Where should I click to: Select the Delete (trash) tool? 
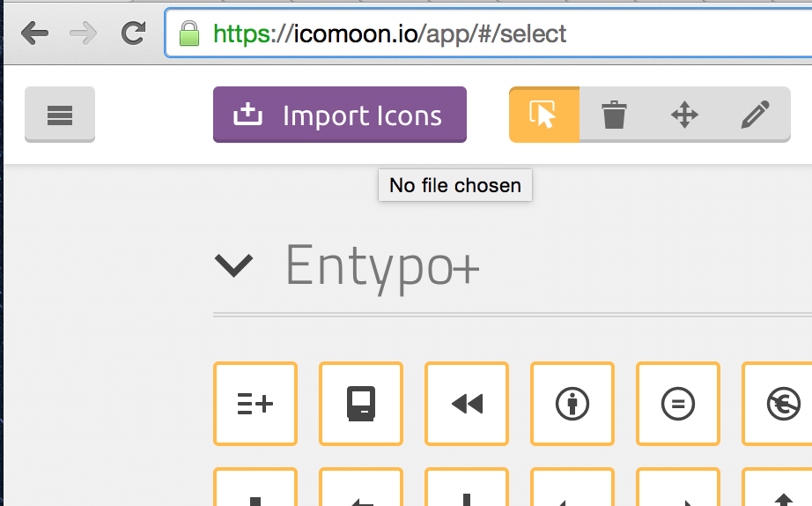614,115
